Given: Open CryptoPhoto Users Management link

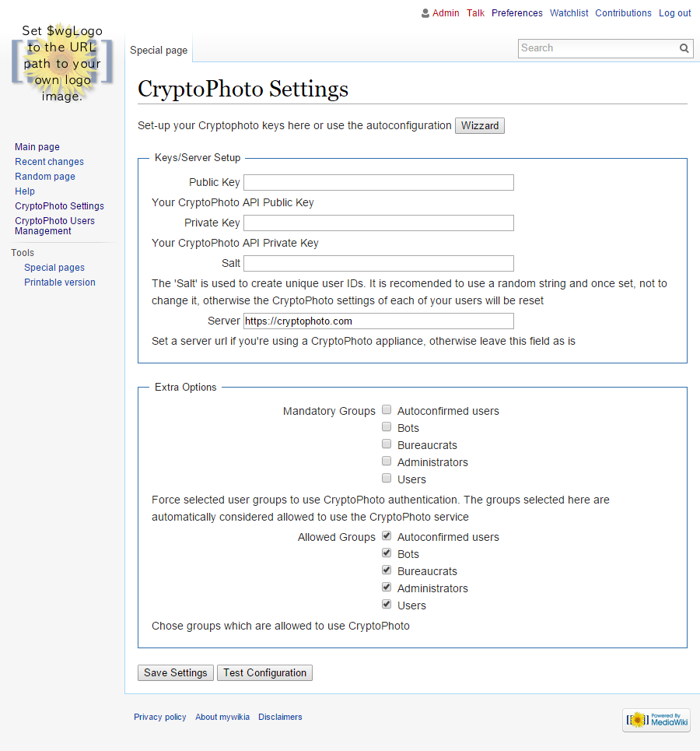Looking at the screenshot, I should coord(54,226).
